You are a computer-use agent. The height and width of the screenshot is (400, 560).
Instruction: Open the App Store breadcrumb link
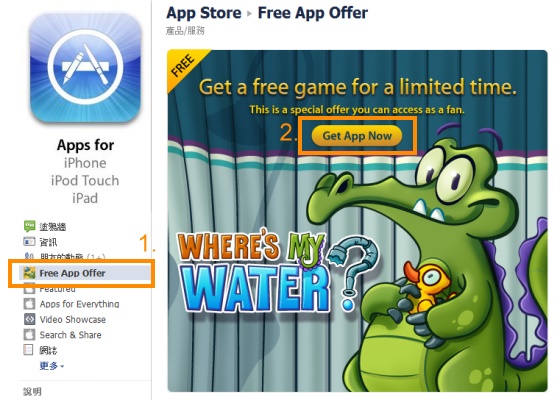tap(204, 13)
